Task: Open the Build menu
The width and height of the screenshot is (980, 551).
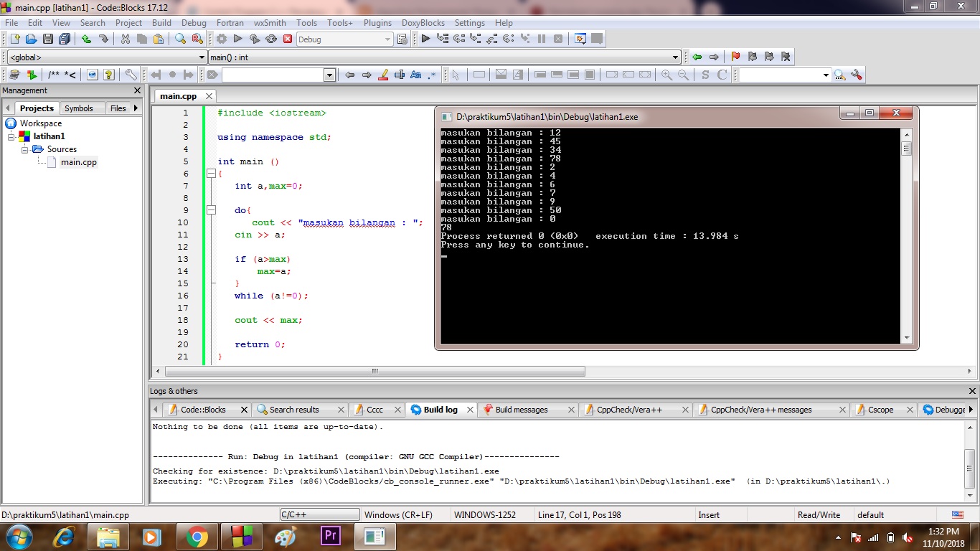Action: 161,23
